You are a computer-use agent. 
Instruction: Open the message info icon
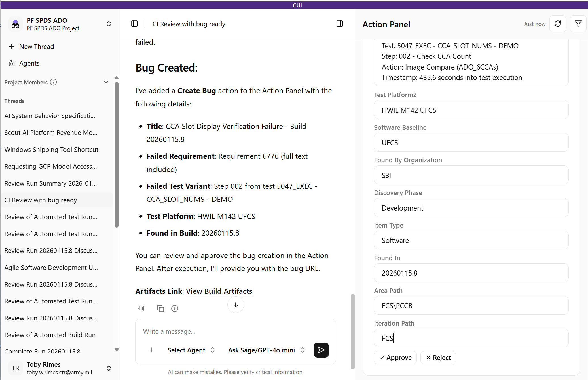coord(175,308)
